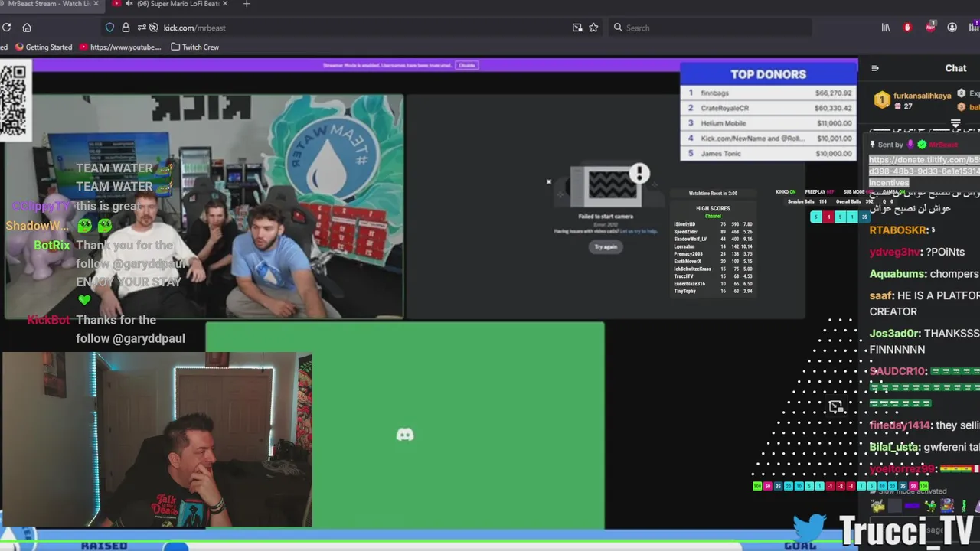Open the pinned donate.tiltify.com link
Image resolution: width=980 pixels, height=551 pixels.
coord(924,171)
